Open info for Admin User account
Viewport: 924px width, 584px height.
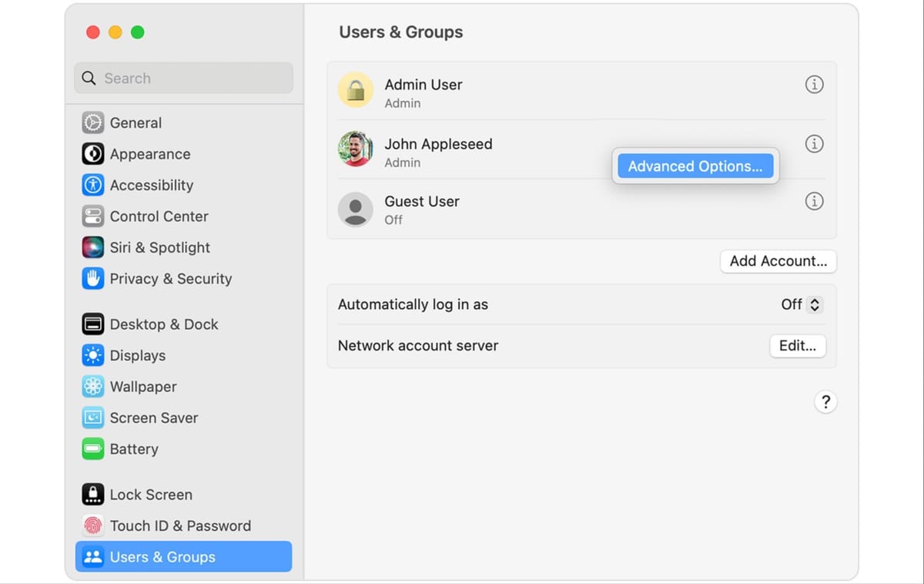coord(814,85)
